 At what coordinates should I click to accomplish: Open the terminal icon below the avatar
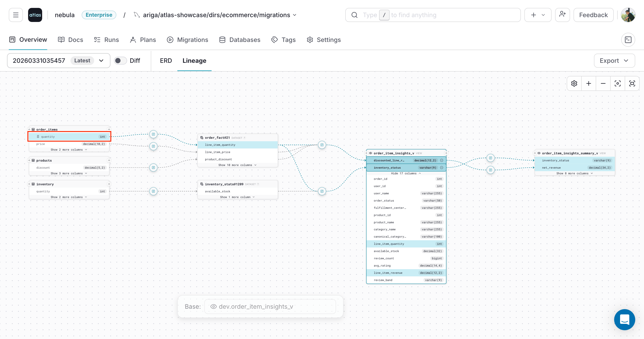click(x=628, y=40)
